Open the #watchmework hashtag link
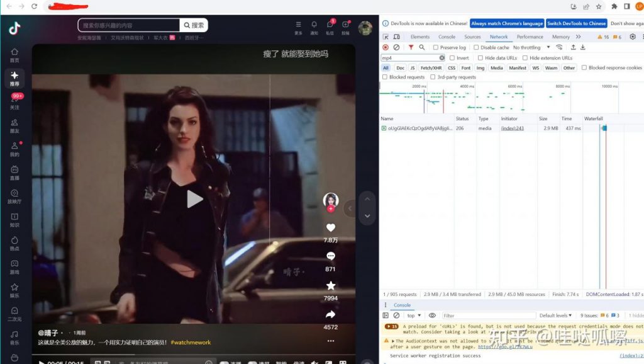The height and width of the screenshot is (364, 644). pyautogui.click(x=191, y=343)
